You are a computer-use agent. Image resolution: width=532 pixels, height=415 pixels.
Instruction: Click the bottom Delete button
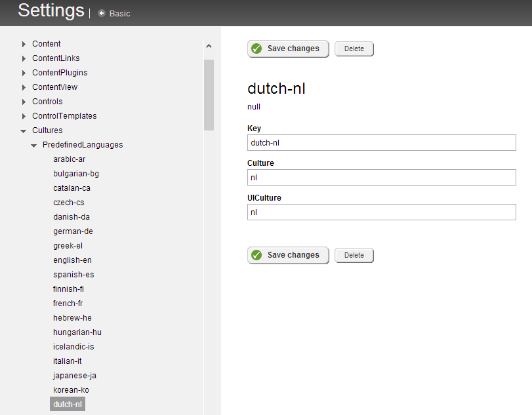click(354, 255)
